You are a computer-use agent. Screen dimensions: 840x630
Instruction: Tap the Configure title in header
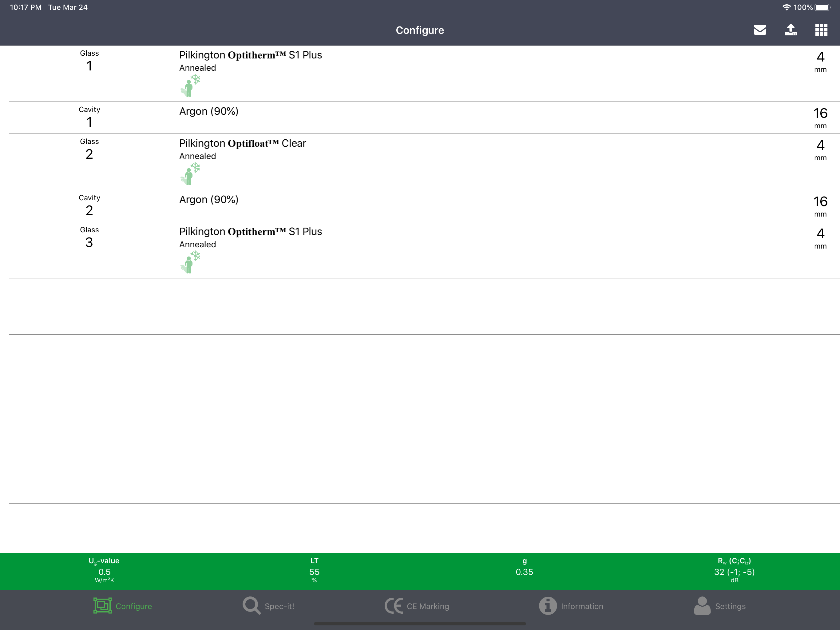pyautogui.click(x=420, y=30)
